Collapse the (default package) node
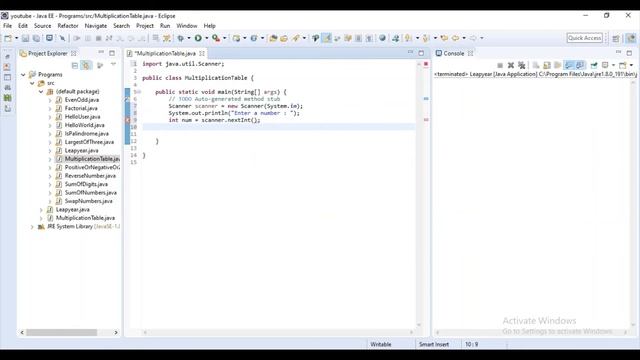This screenshot has height=360, width=640. (x=41, y=91)
